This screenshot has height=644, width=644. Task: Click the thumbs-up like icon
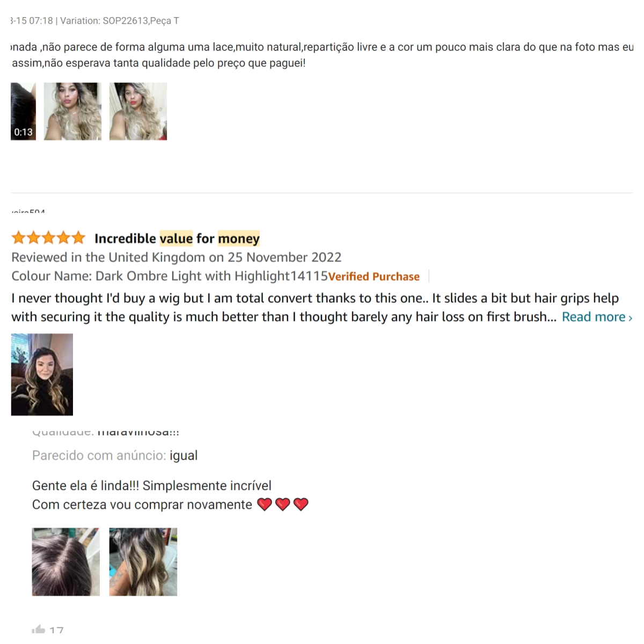(39, 629)
